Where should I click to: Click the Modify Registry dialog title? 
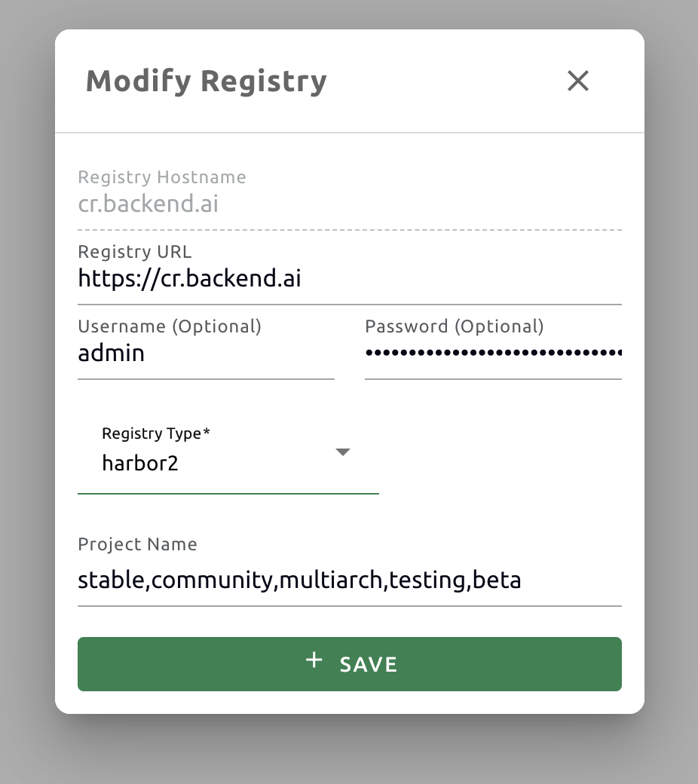[207, 81]
